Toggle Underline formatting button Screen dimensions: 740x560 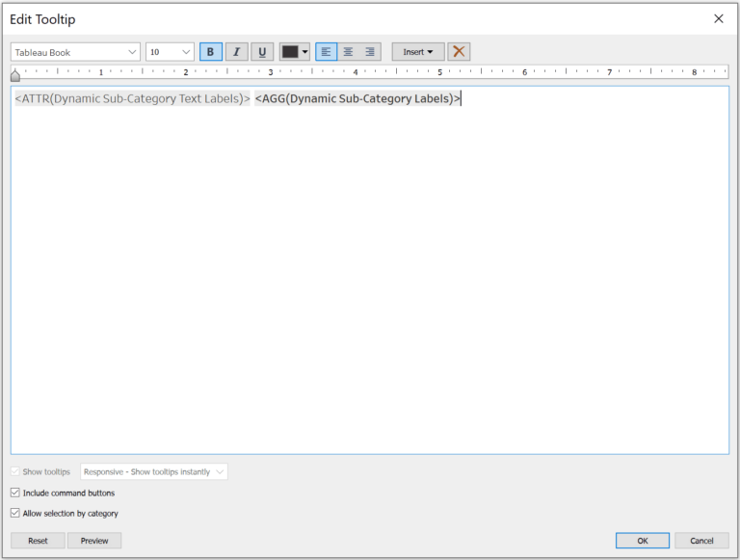coord(262,52)
